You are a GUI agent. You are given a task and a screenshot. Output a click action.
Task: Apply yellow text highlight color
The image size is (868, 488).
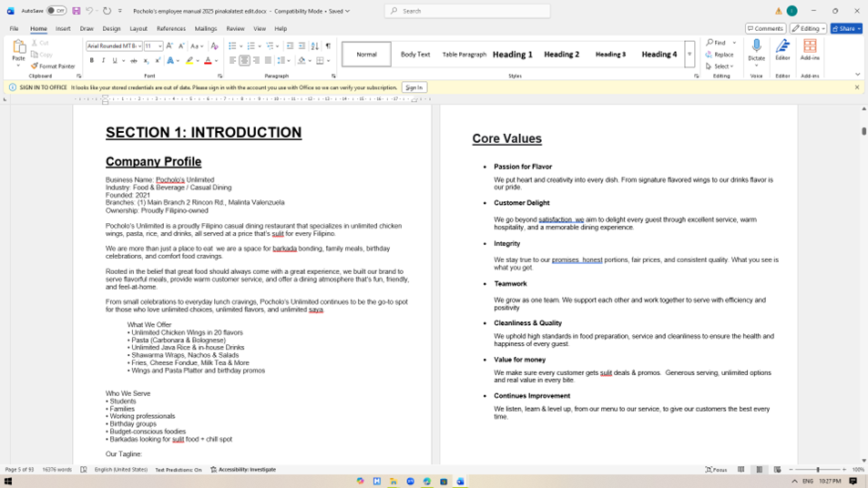click(189, 61)
